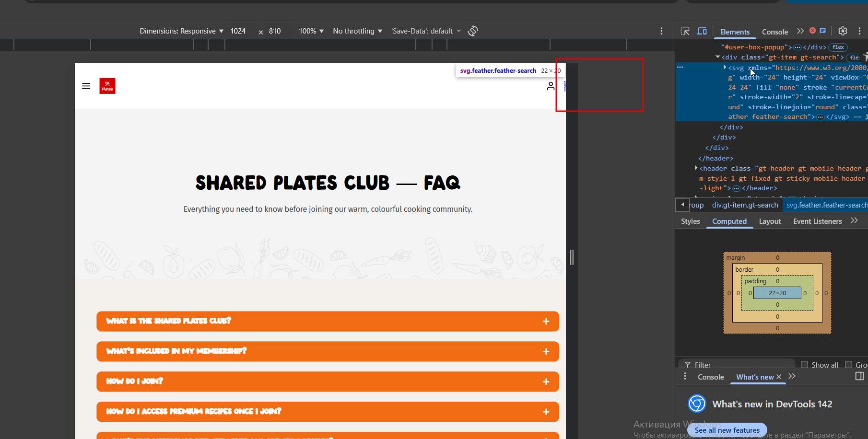868x439 pixels.
Task: Click the flex badge on gt-item gt-search div
Action: [x=855, y=58]
